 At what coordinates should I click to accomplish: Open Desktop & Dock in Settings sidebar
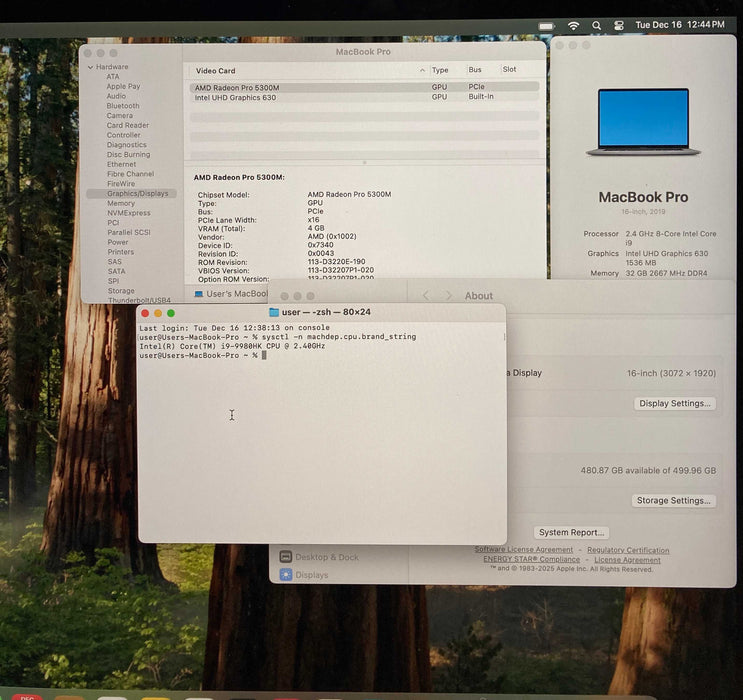319,557
